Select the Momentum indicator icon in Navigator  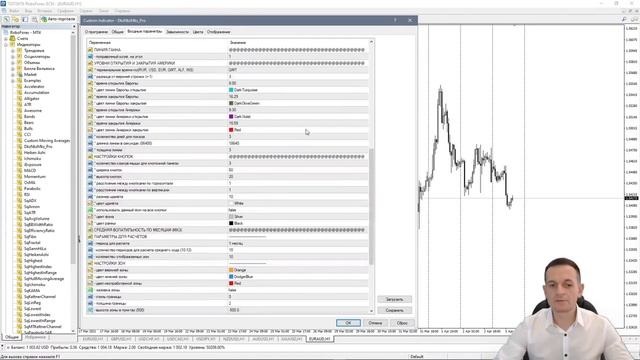(19, 177)
